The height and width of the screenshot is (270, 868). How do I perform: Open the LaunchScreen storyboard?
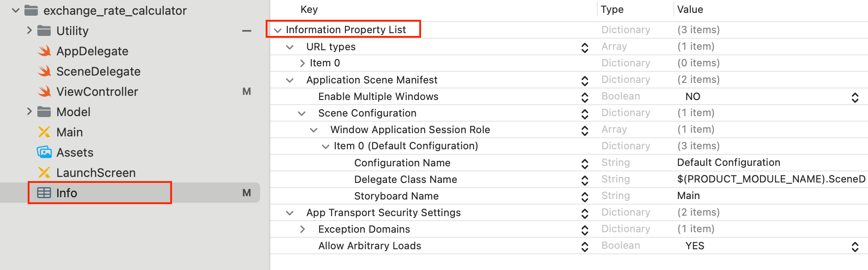(x=96, y=172)
